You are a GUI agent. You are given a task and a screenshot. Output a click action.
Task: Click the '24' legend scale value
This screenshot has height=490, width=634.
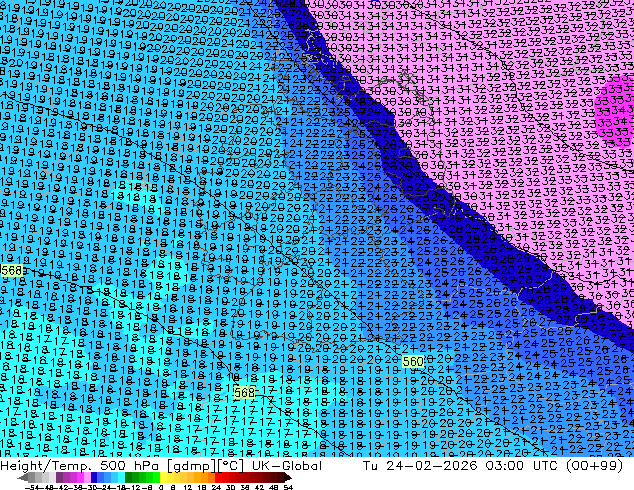click(216, 487)
